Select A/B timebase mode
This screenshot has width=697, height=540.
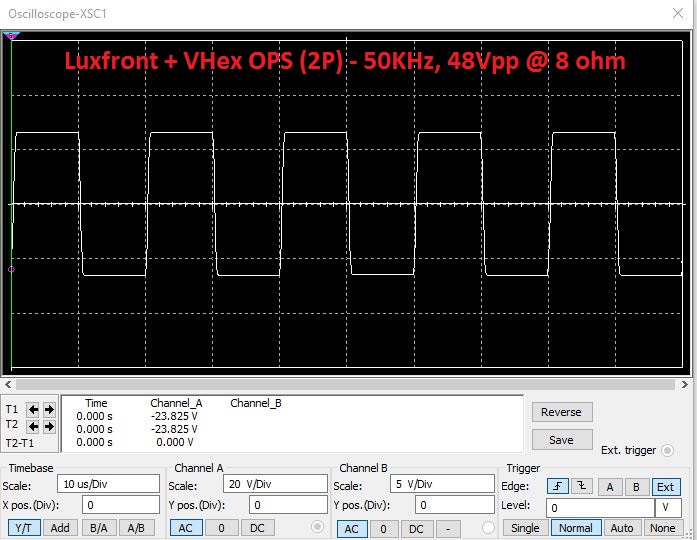136,528
